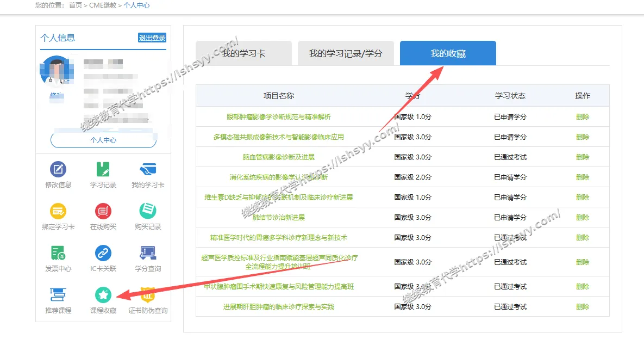Delete 消化系统疾病 row via 删除
Viewport: 644px width, 345px height.
pyautogui.click(x=583, y=177)
